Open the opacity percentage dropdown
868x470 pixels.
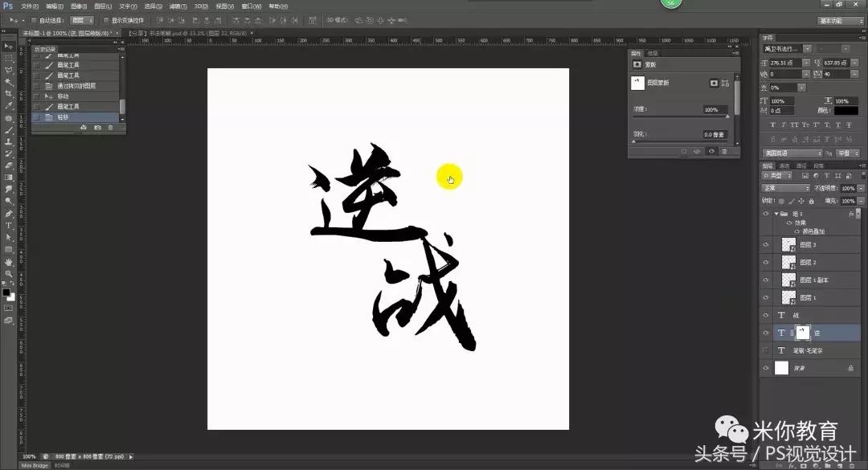[859, 188]
